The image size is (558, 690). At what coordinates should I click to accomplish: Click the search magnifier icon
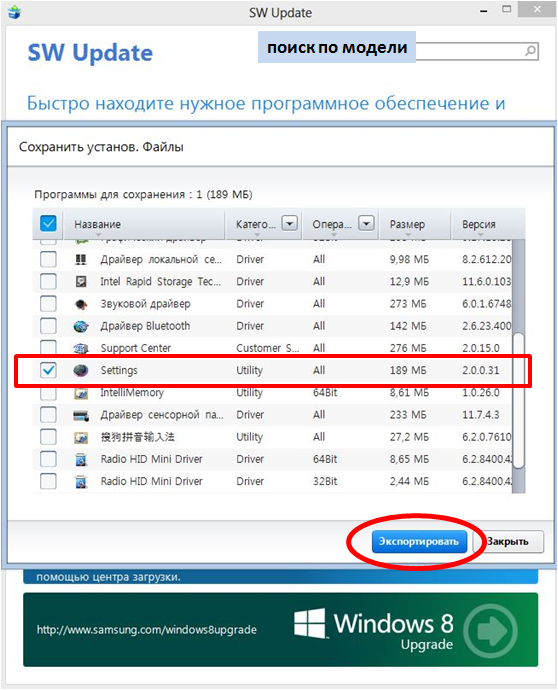click(531, 51)
